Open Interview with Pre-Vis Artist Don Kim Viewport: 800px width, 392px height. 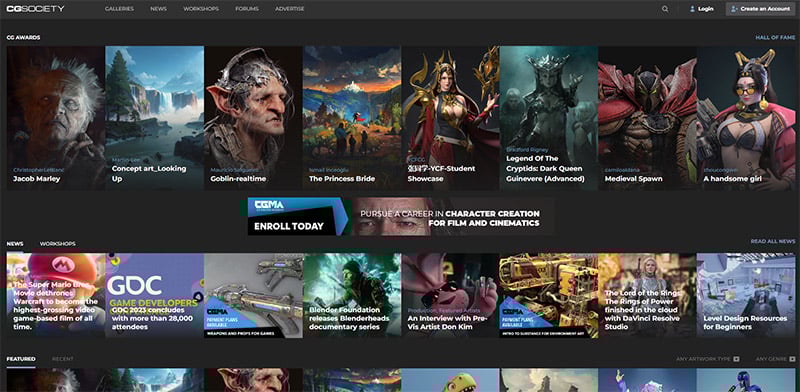pyautogui.click(x=450, y=296)
